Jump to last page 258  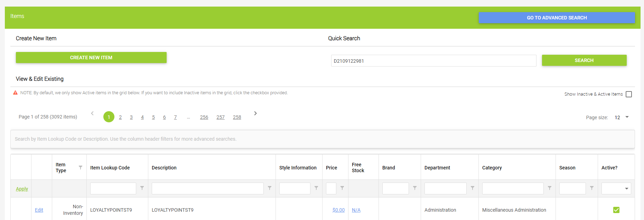pyautogui.click(x=237, y=117)
